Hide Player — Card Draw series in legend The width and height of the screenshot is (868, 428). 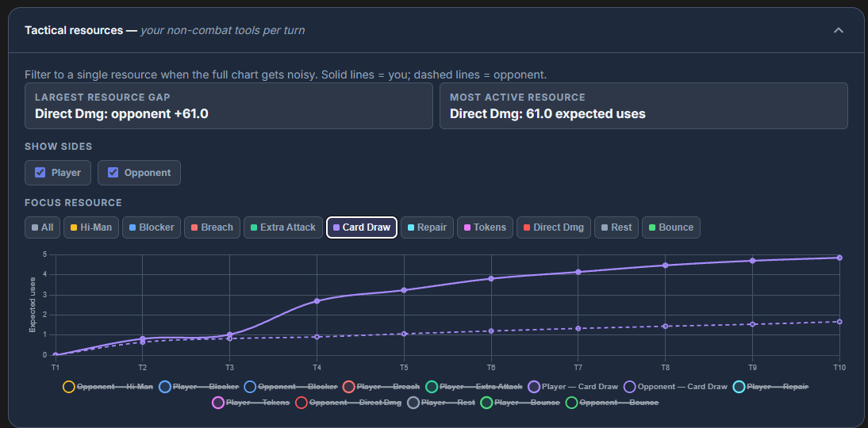(x=574, y=387)
